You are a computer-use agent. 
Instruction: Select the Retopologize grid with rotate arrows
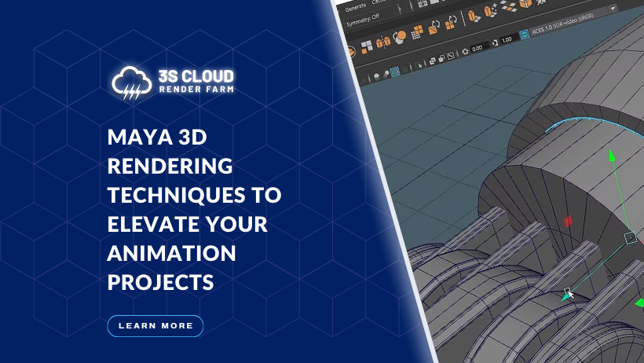pyautogui.click(x=451, y=22)
